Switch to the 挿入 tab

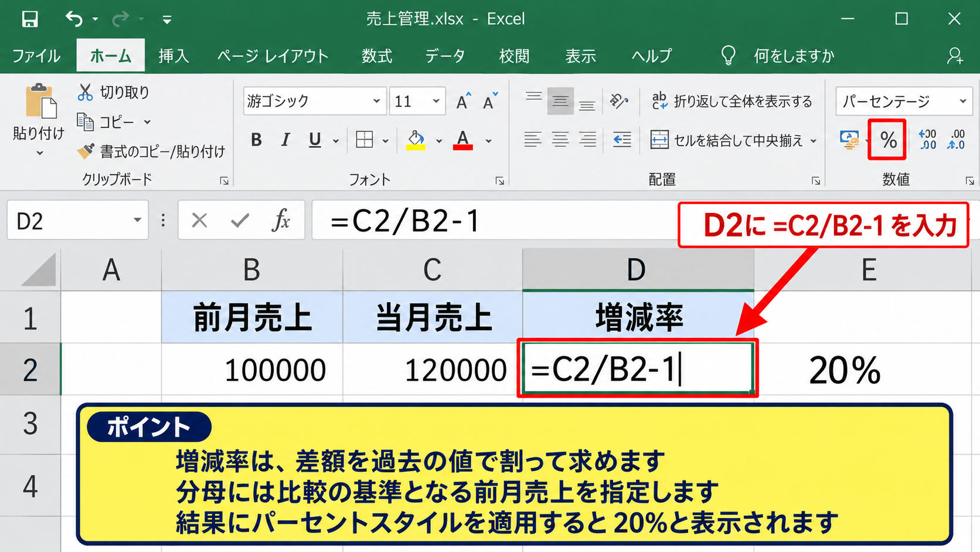[173, 56]
